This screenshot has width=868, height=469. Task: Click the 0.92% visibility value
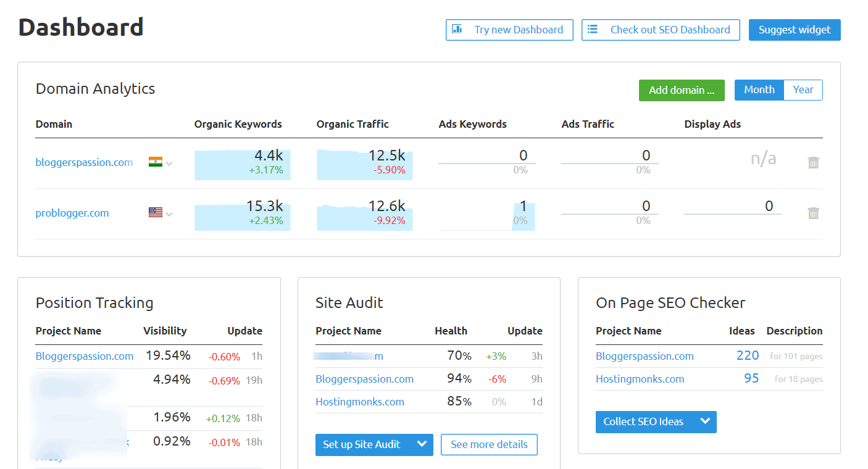(x=172, y=441)
